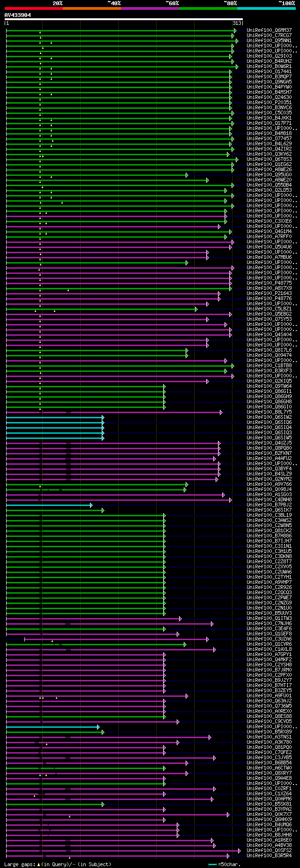Select label UniRef100_B5UUV3

tap(269, 613)
